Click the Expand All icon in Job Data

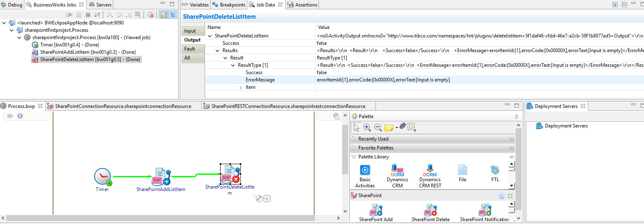[x=615, y=5]
